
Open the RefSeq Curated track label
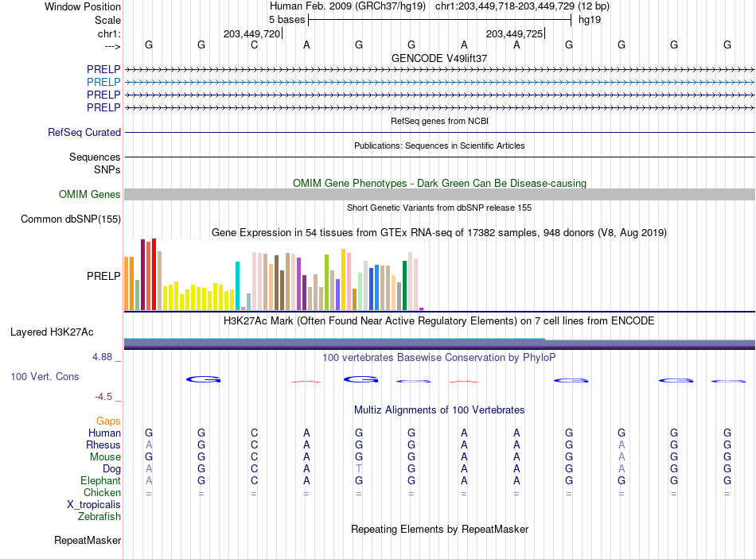click(84, 132)
